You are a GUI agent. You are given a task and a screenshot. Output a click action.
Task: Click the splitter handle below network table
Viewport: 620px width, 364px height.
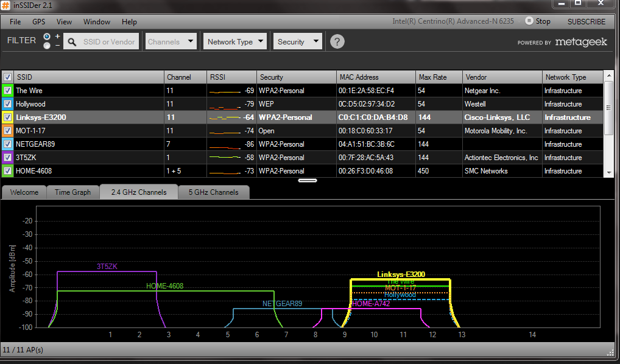pyautogui.click(x=307, y=181)
